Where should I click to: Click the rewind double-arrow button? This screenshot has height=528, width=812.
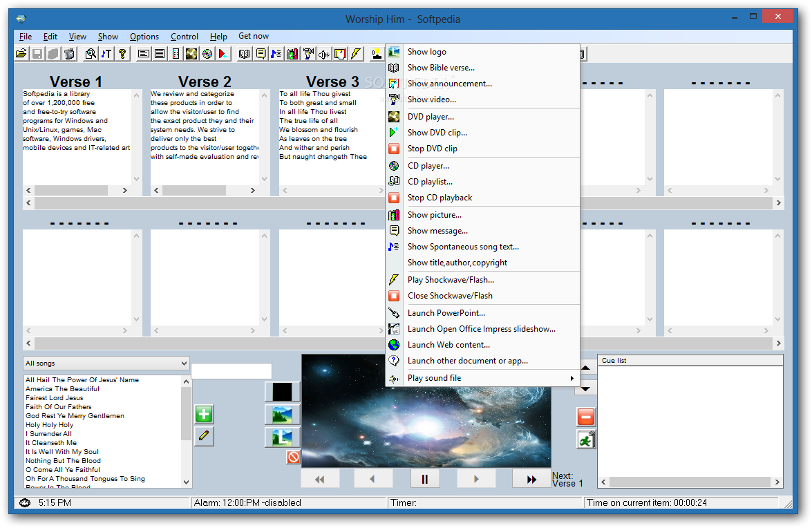[319, 480]
